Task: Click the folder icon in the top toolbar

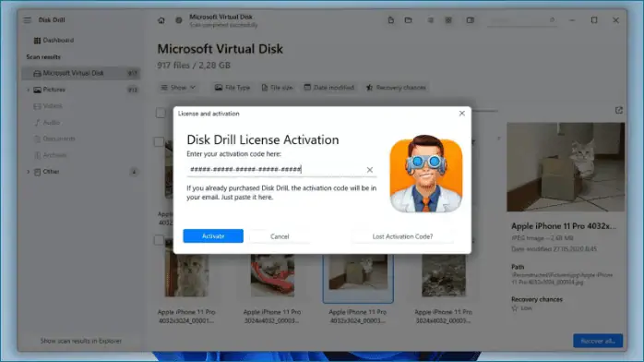Action: pos(408,20)
